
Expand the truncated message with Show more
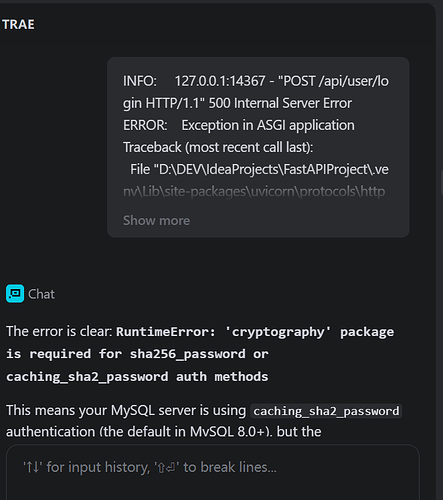pos(156,220)
